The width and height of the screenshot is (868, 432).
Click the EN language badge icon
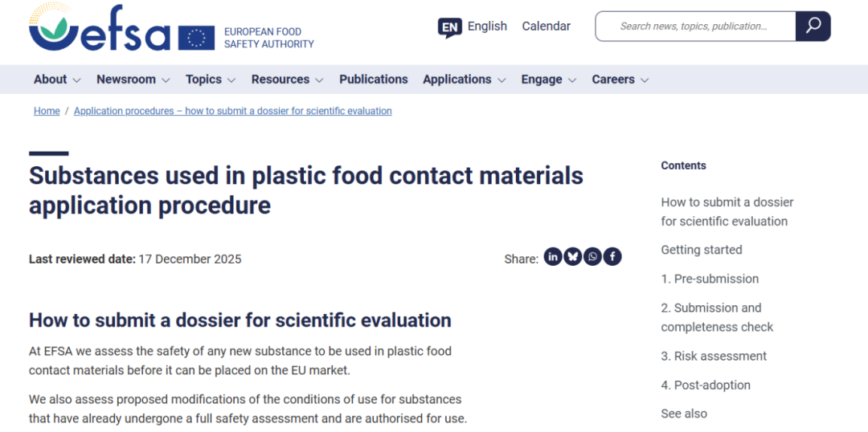click(x=450, y=27)
